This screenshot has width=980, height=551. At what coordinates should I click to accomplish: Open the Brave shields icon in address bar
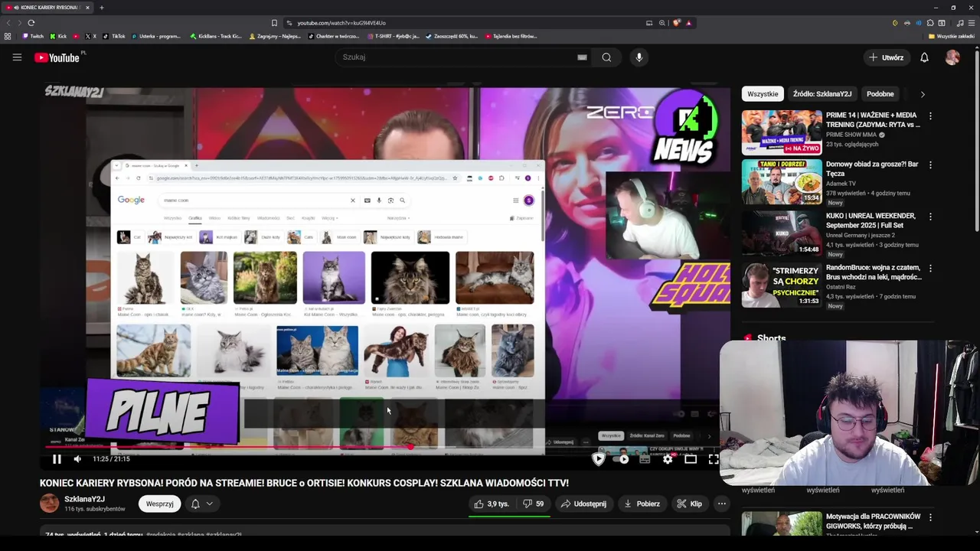676,23
